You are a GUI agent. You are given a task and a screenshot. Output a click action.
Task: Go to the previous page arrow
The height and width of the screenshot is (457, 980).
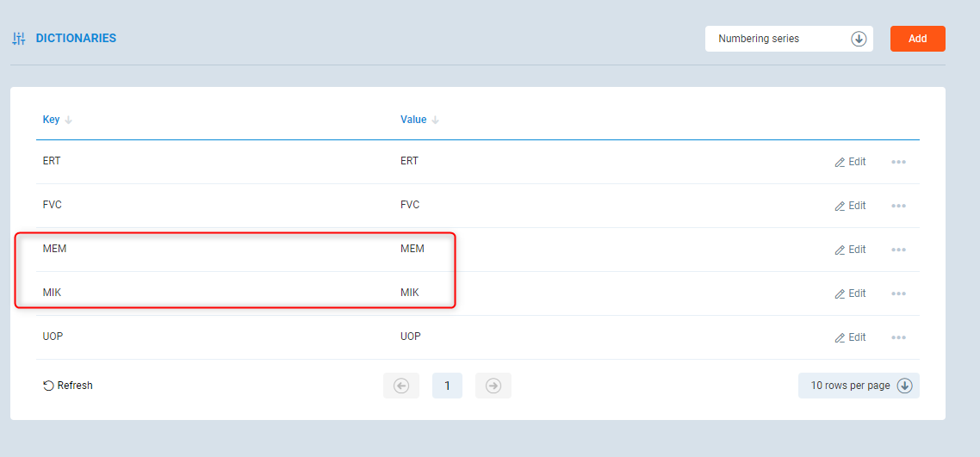click(401, 386)
